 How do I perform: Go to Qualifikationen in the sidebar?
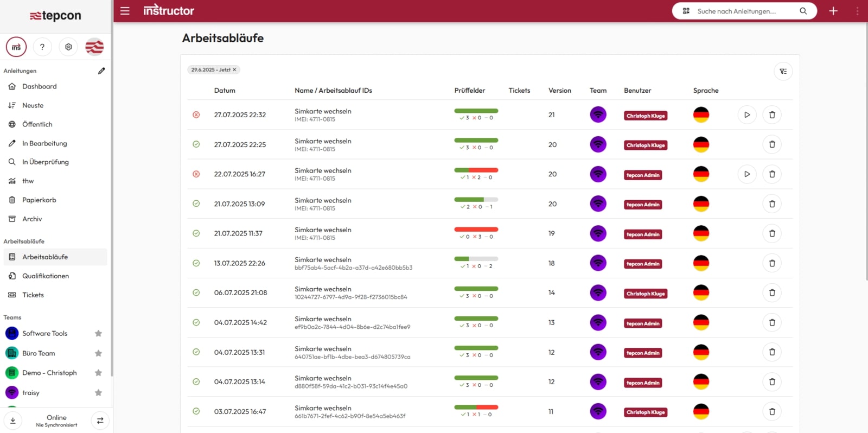[46, 276]
